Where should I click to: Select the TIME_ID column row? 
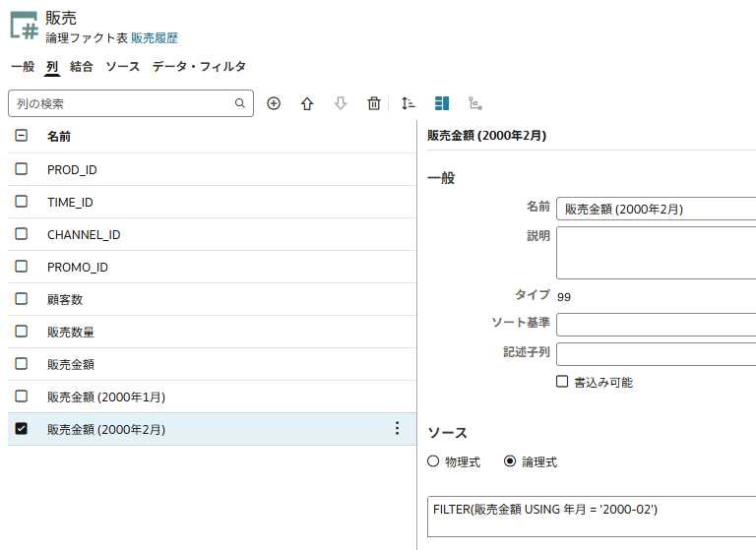213,202
